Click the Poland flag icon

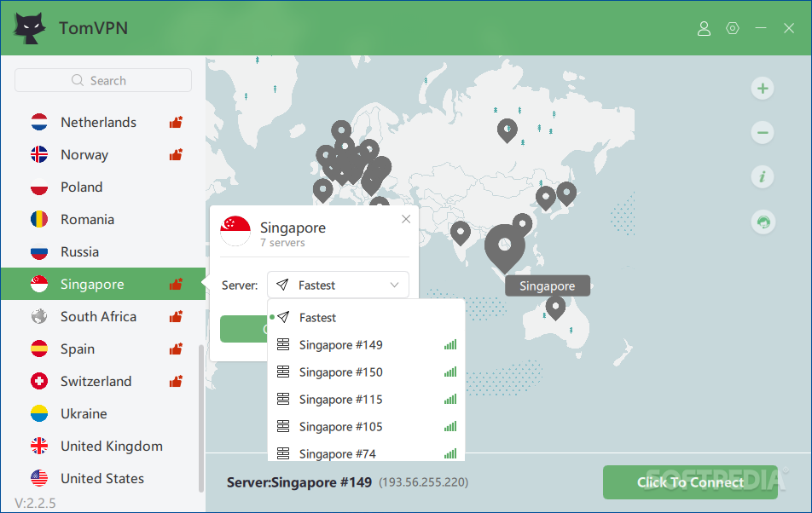pos(39,187)
